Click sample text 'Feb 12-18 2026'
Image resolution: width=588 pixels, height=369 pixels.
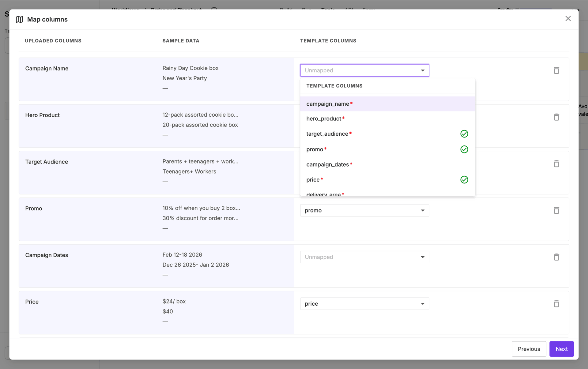(x=182, y=255)
